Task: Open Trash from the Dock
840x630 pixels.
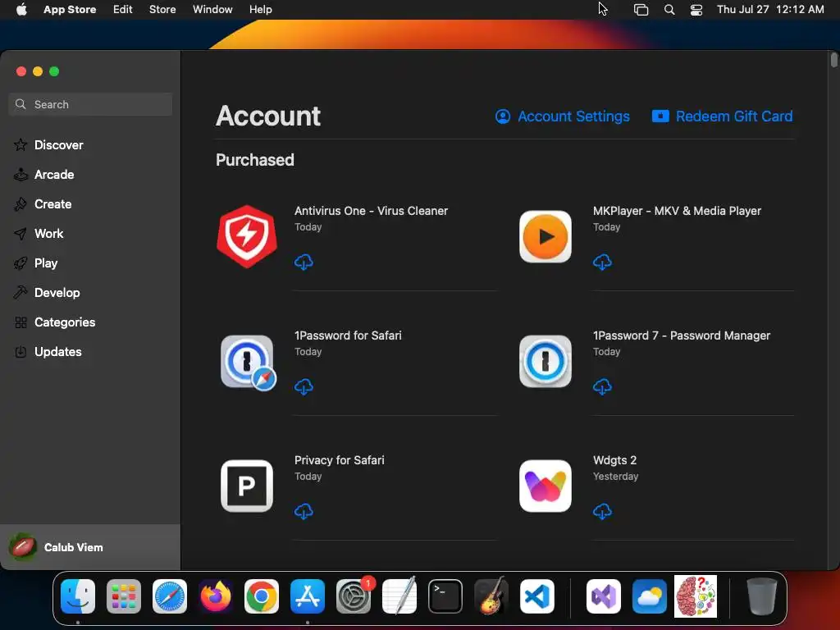Action: point(762,596)
